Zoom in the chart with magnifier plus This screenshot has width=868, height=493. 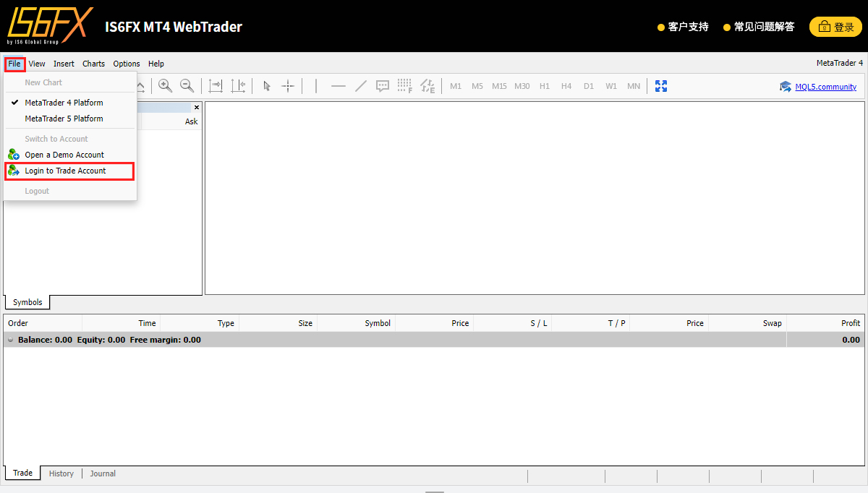pos(166,86)
